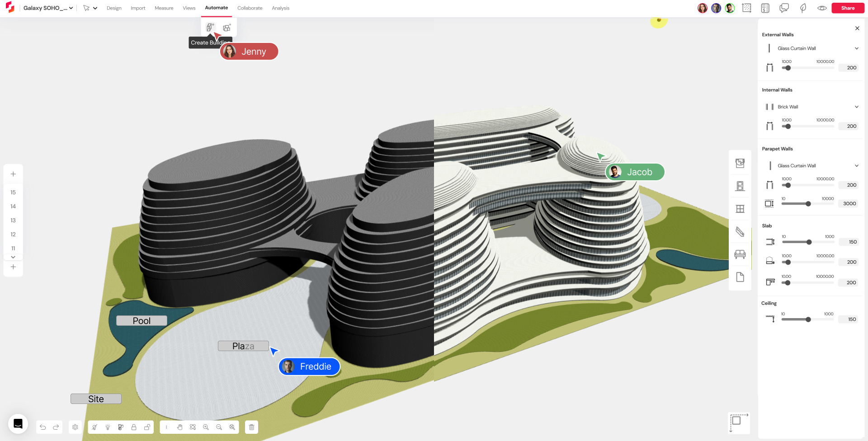The height and width of the screenshot is (441, 868).
Task: Click the zoom extents magnifier
Action: pos(232,427)
